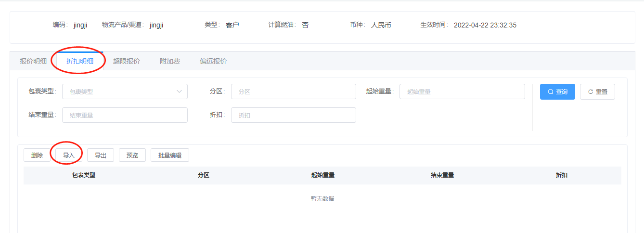Click the 查询 search button
The height and width of the screenshot is (233, 644).
(x=557, y=91)
